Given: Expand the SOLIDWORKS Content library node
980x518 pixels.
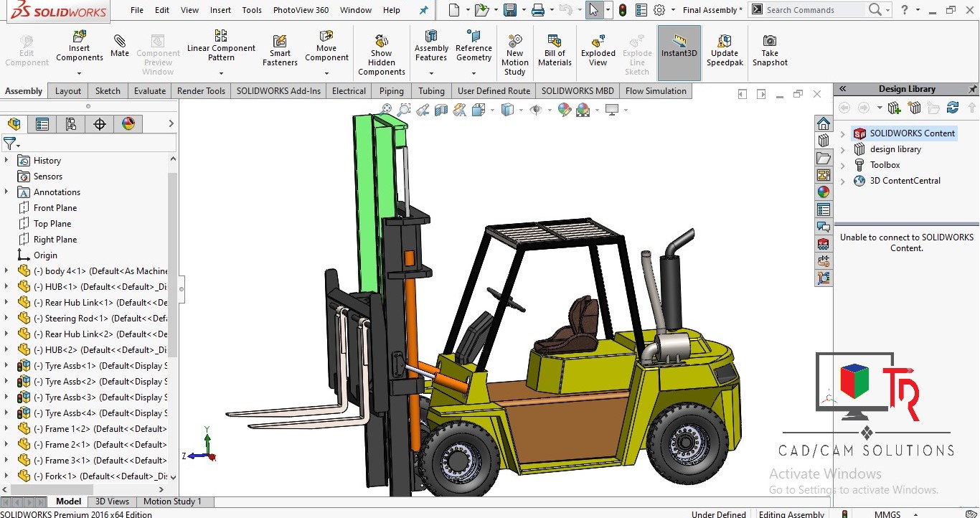Looking at the screenshot, I should [843, 133].
